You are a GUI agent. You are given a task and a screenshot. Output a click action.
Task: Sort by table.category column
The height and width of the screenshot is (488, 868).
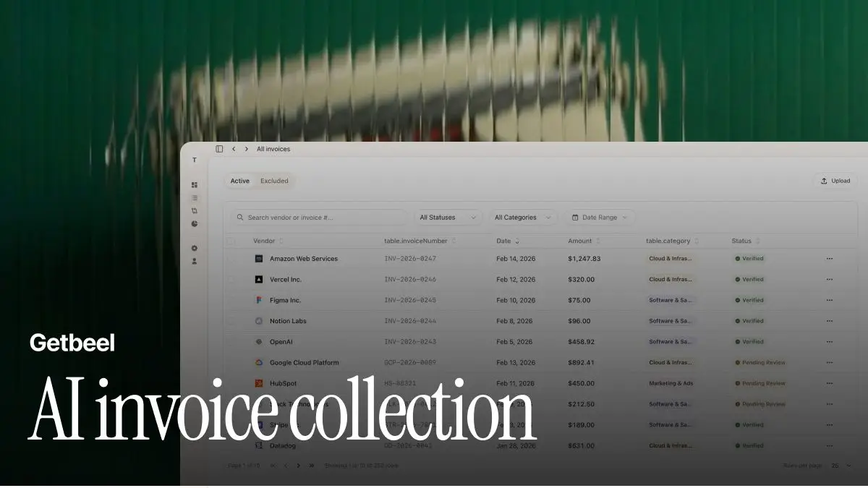[673, 241]
